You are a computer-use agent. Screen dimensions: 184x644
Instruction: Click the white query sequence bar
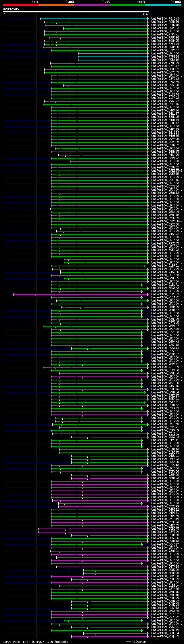(76, 12)
